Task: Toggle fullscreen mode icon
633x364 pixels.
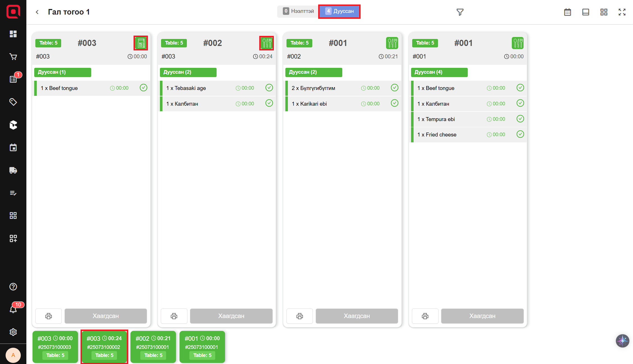Action: click(622, 12)
